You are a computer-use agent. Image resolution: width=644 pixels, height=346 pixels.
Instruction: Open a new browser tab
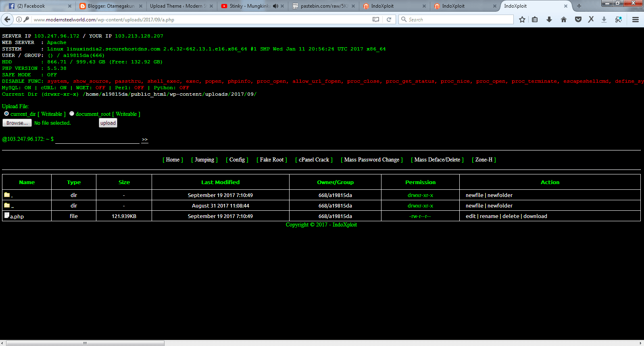point(579,6)
